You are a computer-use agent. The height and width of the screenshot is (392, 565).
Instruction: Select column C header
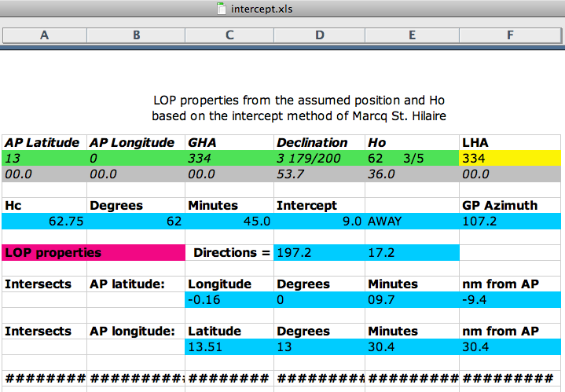229,35
